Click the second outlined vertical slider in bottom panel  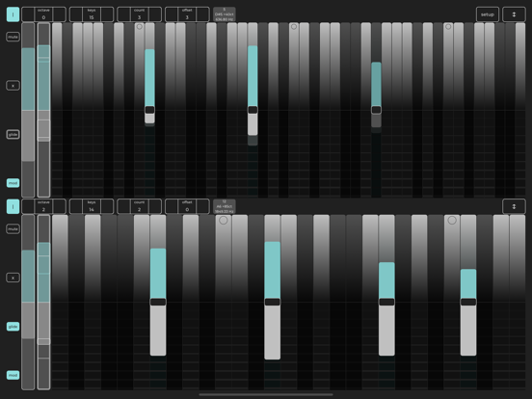[43, 302]
